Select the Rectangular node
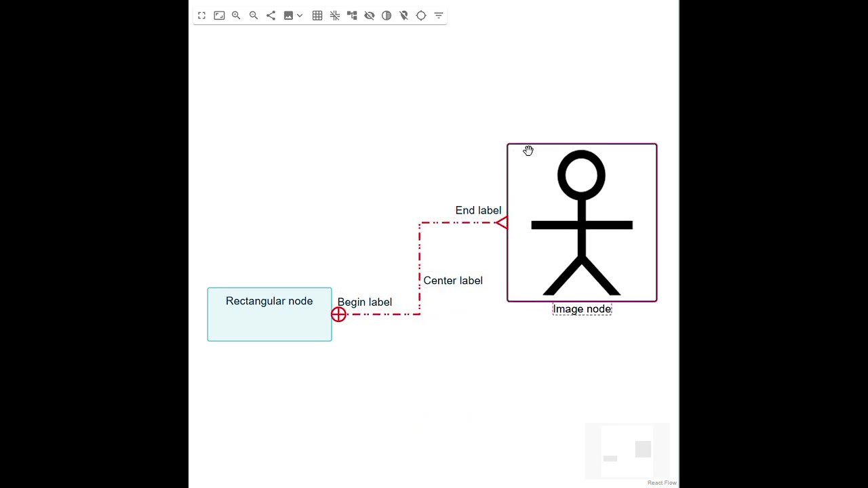Viewport: 868px width, 488px height. pos(269,314)
